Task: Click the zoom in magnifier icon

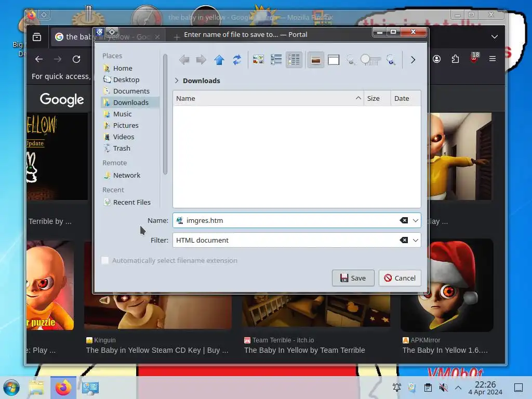Action: pyautogui.click(x=391, y=60)
